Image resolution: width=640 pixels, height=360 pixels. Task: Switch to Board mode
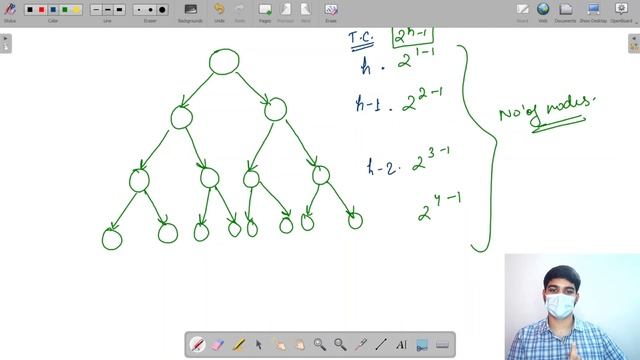[x=522, y=12]
